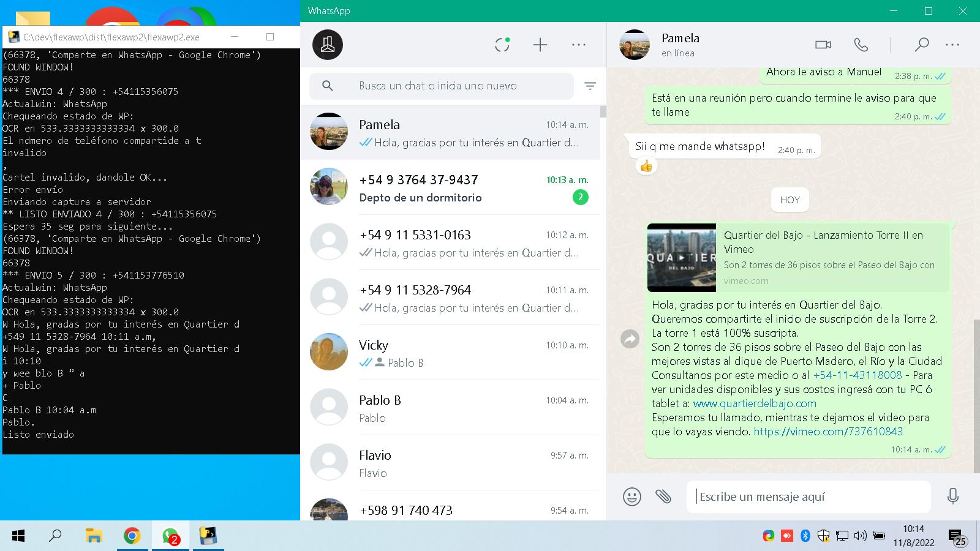Screen dimensions: 980x551
Task: Open the Status updates icon
Action: click(502, 45)
